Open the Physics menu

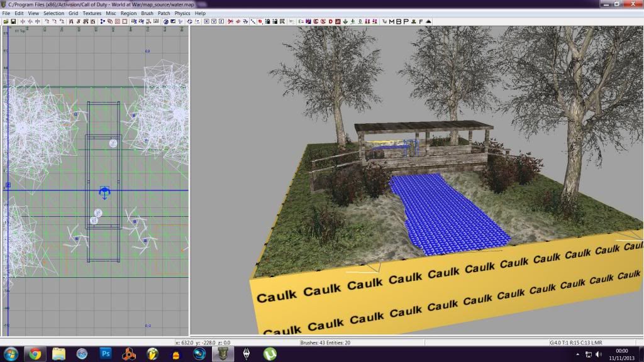tap(182, 13)
